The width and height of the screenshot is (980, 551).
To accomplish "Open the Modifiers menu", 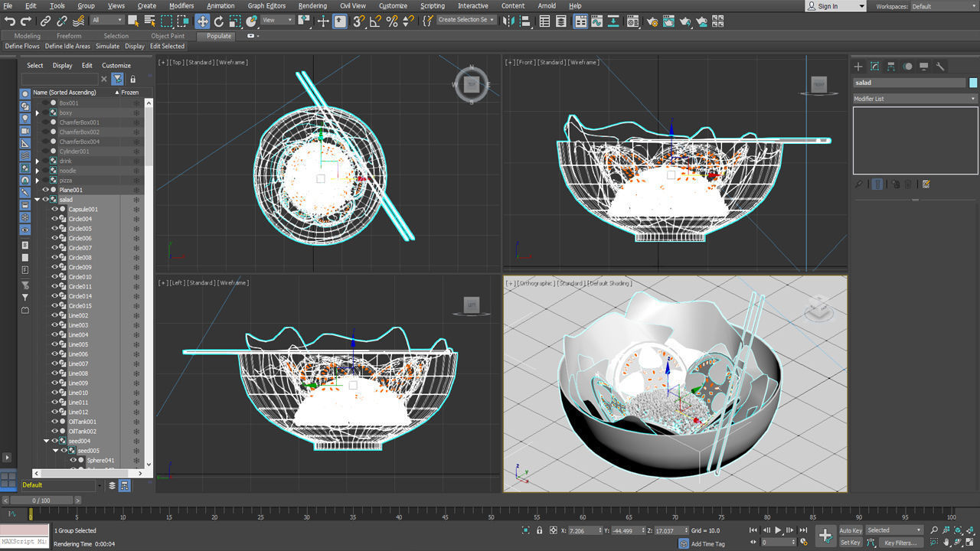I will point(181,5).
